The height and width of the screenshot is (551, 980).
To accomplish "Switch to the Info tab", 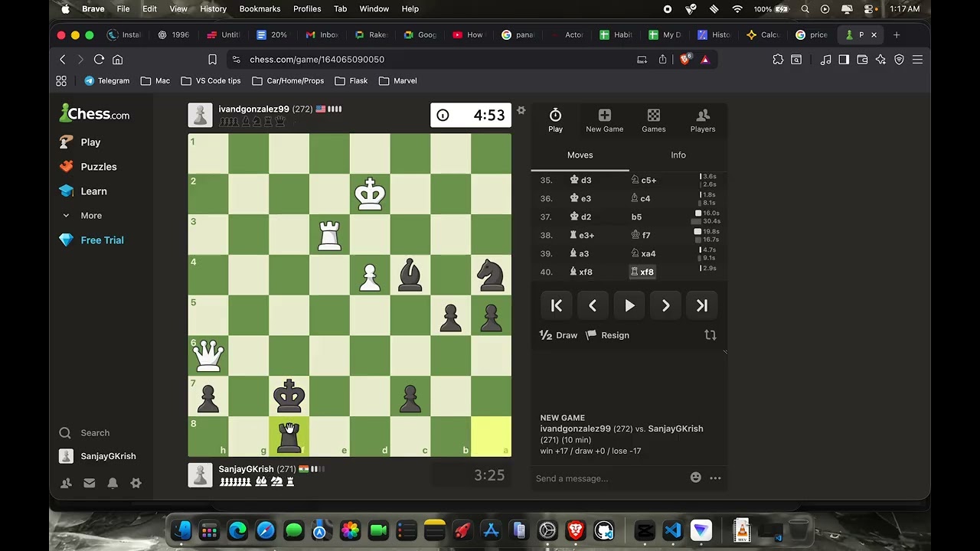I will pos(678,155).
